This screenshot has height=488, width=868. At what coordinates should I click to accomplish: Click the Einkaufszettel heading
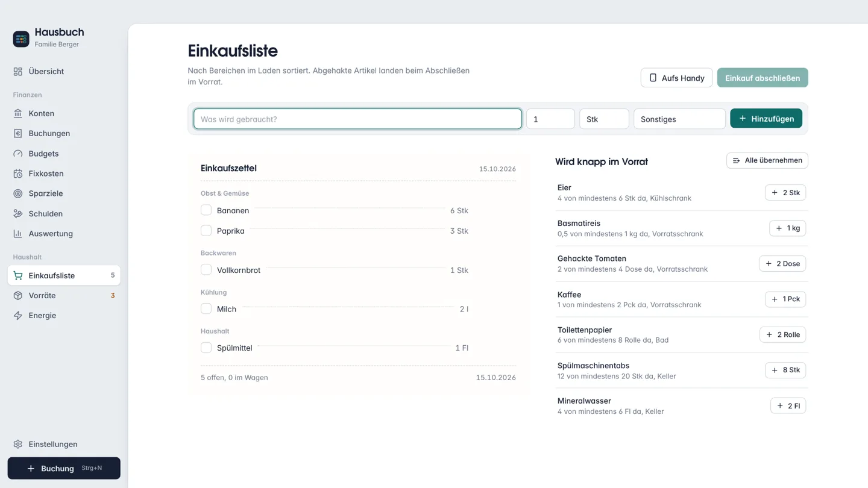pyautogui.click(x=228, y=168)
